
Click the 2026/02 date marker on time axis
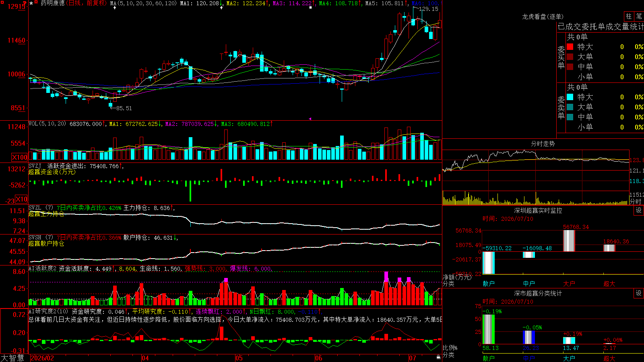pos(42,358)
